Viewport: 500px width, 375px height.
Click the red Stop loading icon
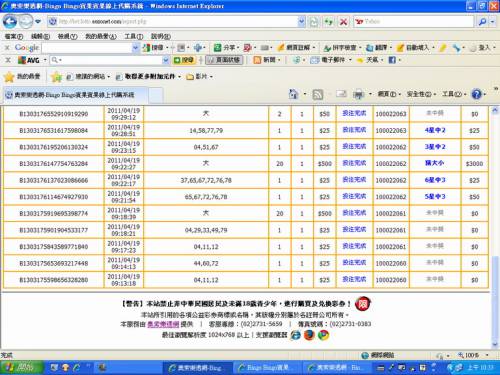tap(343, 22)
